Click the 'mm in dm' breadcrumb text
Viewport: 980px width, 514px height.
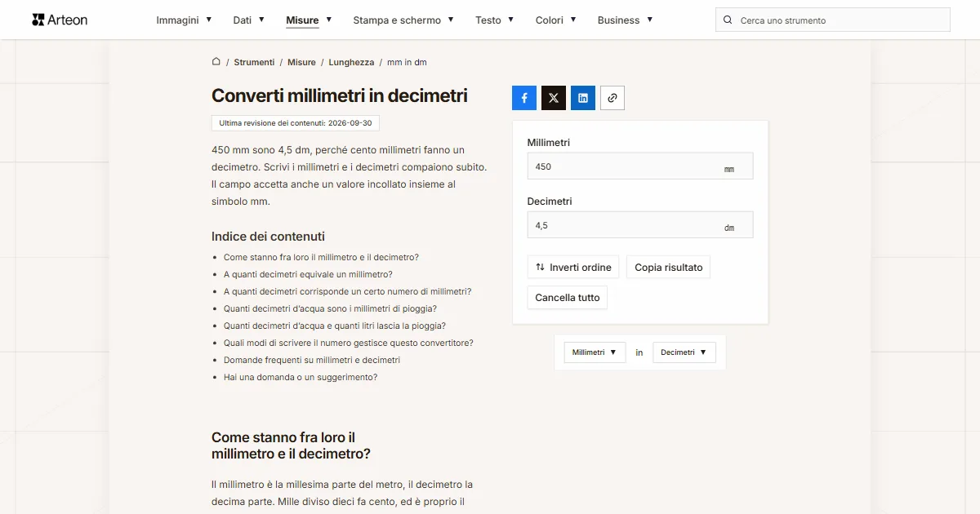coord(407,62)
